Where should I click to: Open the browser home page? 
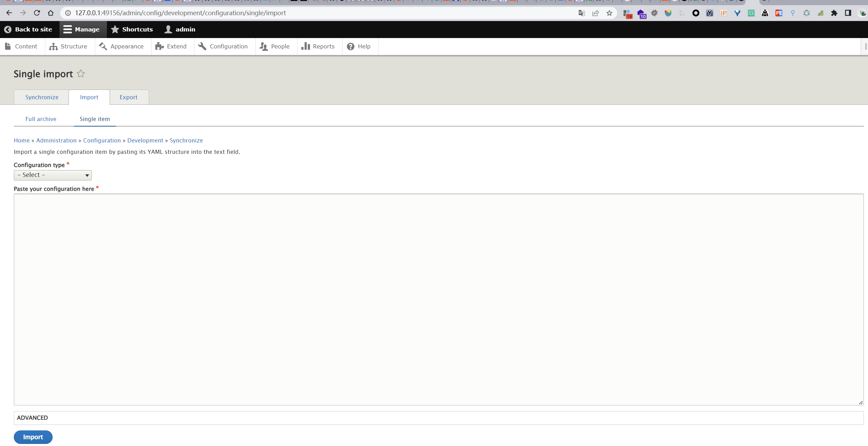pyautogui.click(x=51, y=13)
